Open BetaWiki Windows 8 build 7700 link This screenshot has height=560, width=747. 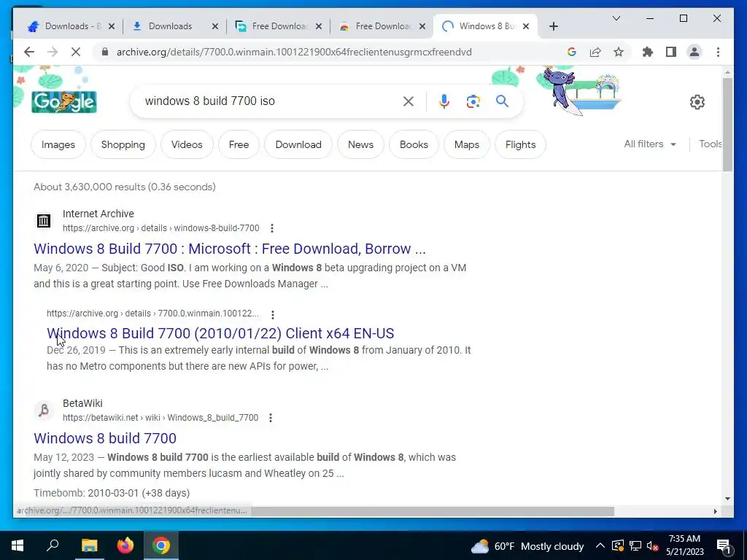(x=105, y=438)
